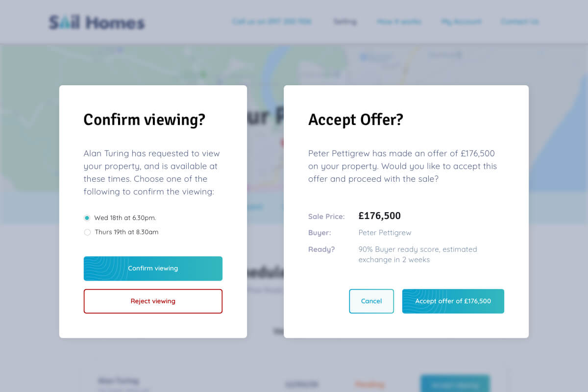Click the blurred teal tab below the map
Screen dimensions: 588x392
255,207
